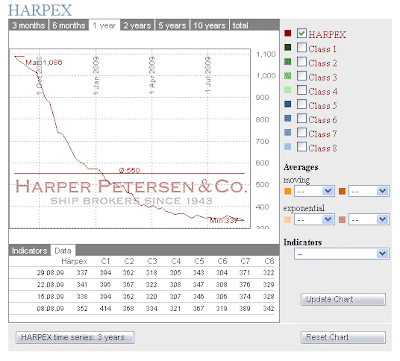Check the Class 8 checkbox
This screenshot has height=361, width=400.
[x=302, y=147]
